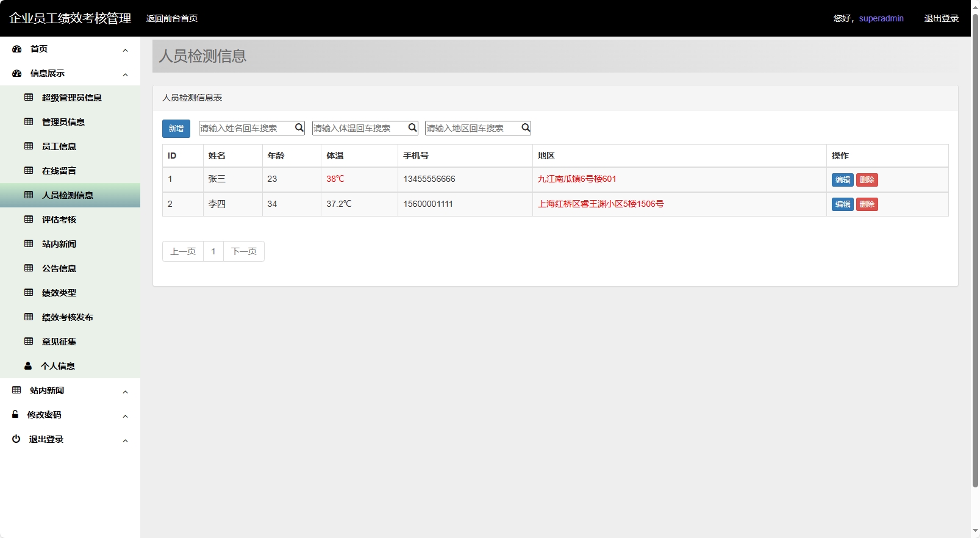
Task: Click phone number 13455556666
Action: click(429, 179)
